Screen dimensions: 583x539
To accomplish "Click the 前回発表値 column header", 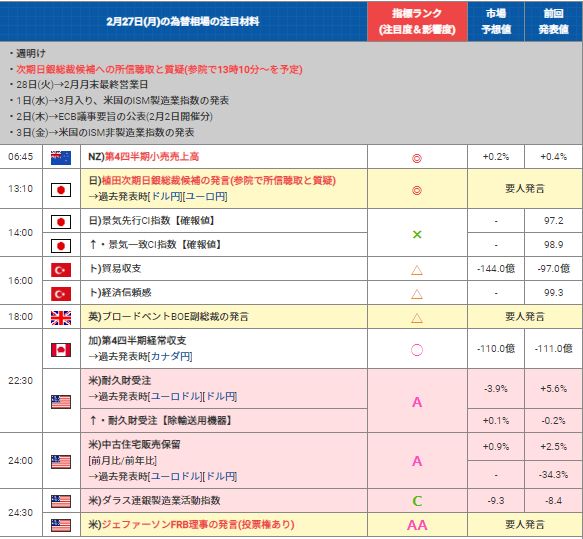I will click(553, 21).
